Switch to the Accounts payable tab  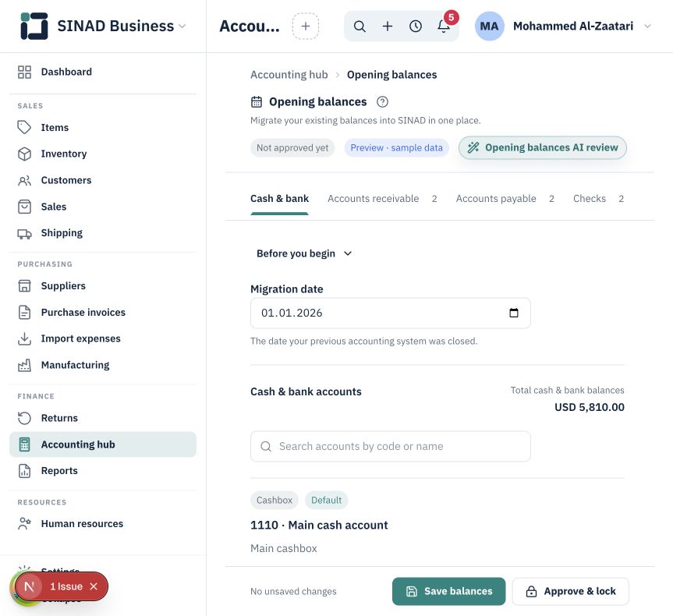(x=505, y=199)
